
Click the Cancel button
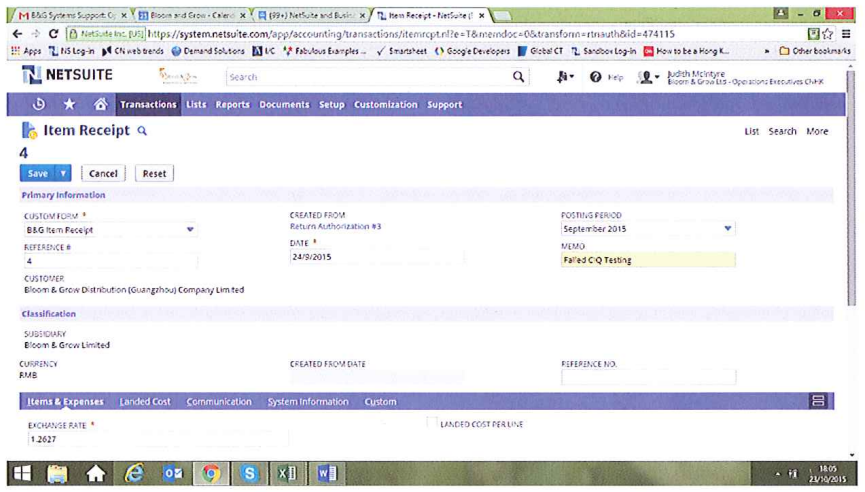tap(103, 173)
